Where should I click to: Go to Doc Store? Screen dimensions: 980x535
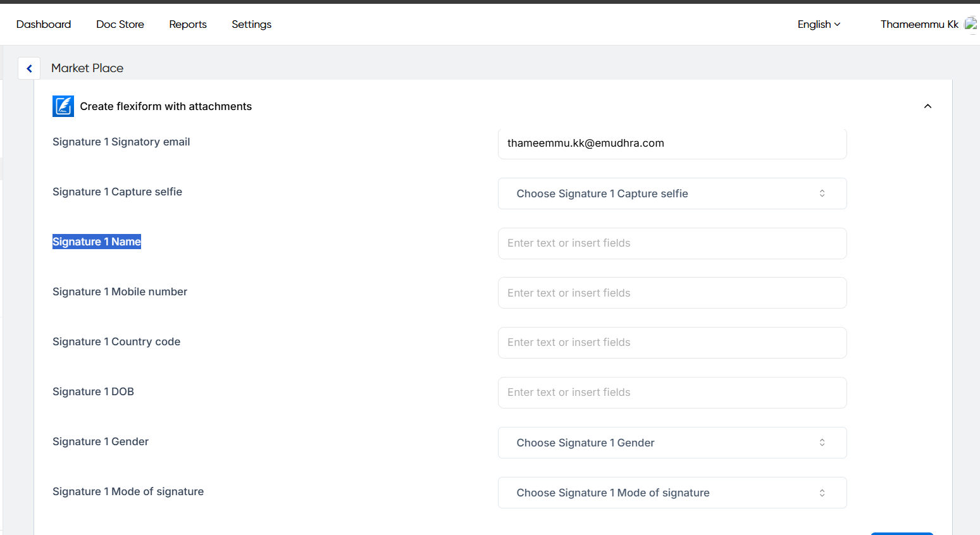tap(120, 24)
